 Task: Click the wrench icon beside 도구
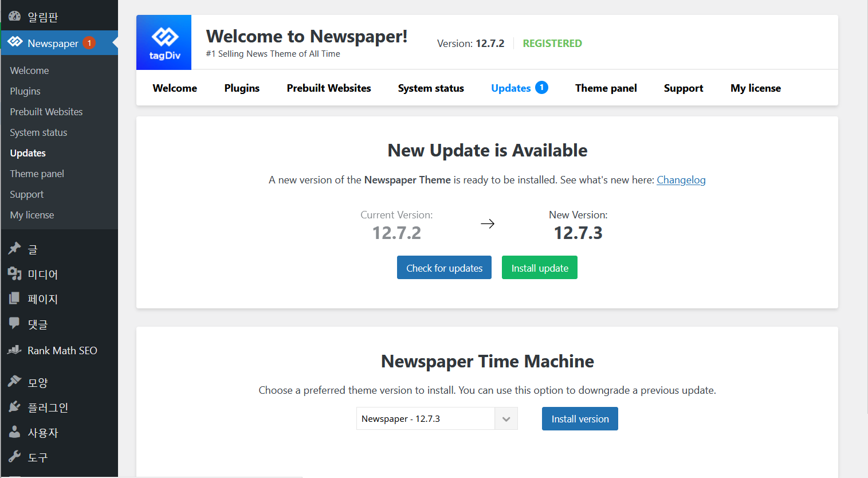[x=15, y=457]
